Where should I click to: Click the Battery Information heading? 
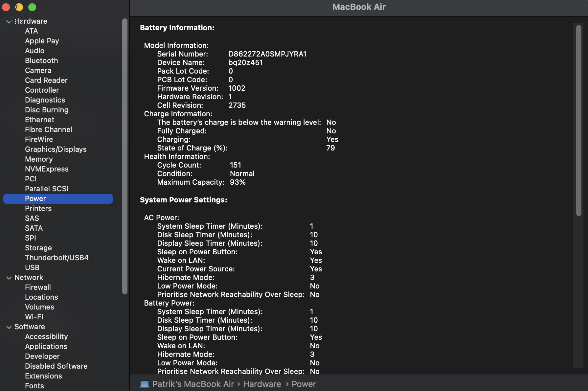click(177, 28)
